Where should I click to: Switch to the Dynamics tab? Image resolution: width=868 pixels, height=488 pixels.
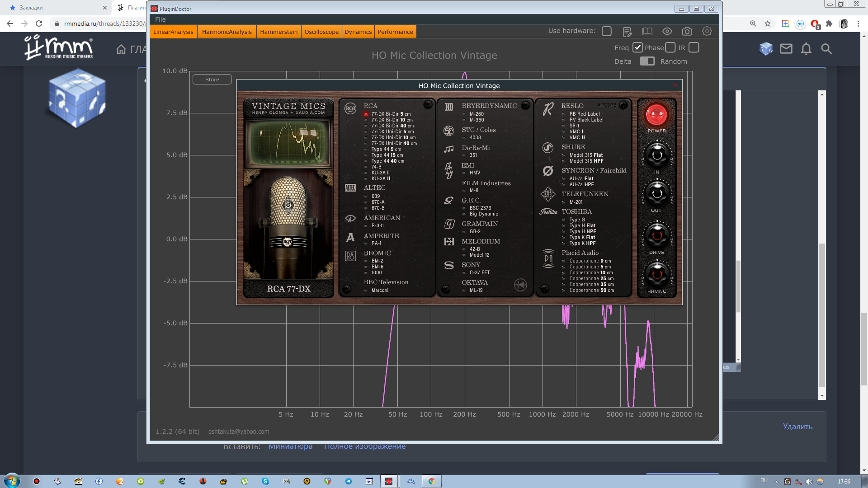pyautogui.click(x=358, y=32)
